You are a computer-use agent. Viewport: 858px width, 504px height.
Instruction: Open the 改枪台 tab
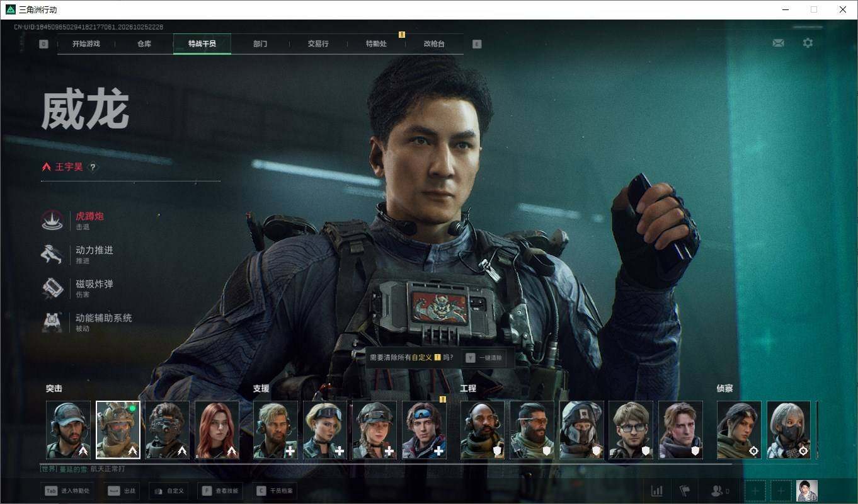(x=434, y=44)
